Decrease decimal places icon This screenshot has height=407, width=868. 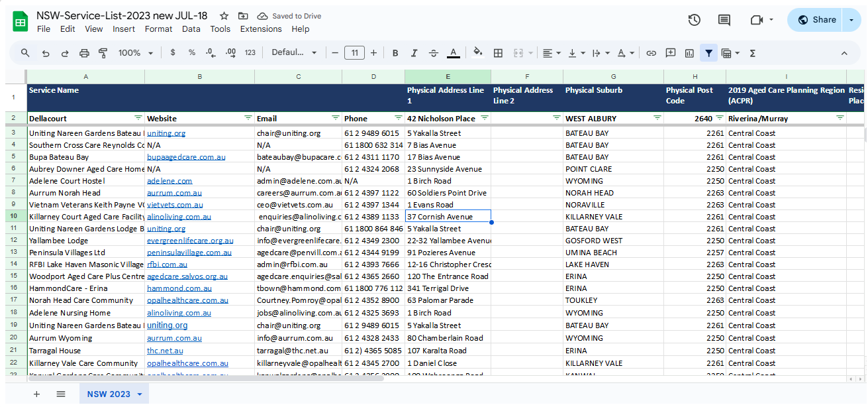211,53
